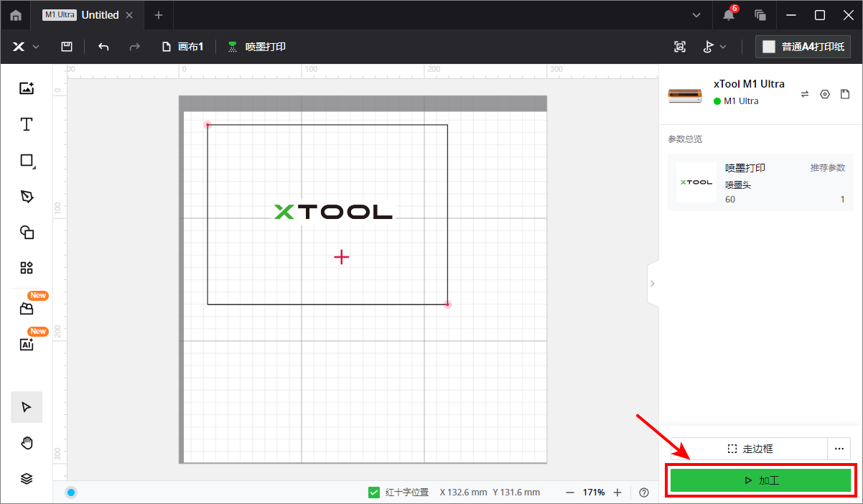Viewport: 863px width, 504px height.
Task: Open the device file card icon
Action: tap(845, 94)
